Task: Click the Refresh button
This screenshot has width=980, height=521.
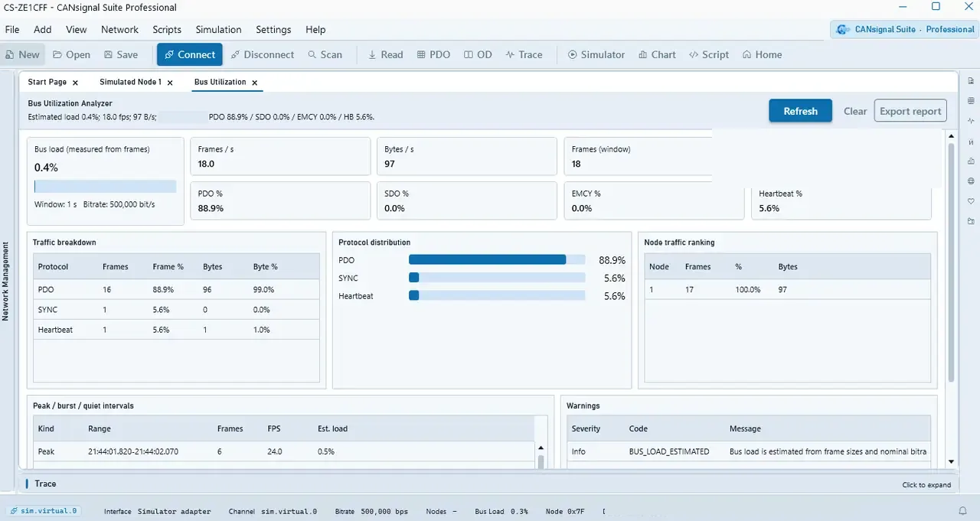Action: tap(800, 111)
